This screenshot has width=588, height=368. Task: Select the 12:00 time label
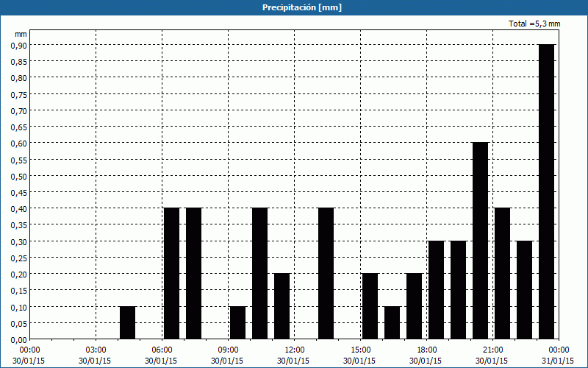(x=295, y=350)
